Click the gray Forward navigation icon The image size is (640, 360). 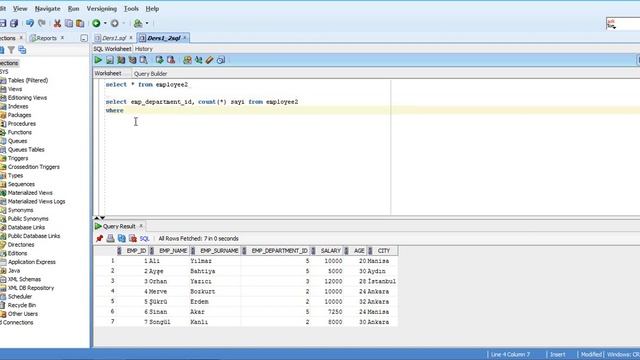[x=115, y=23]
